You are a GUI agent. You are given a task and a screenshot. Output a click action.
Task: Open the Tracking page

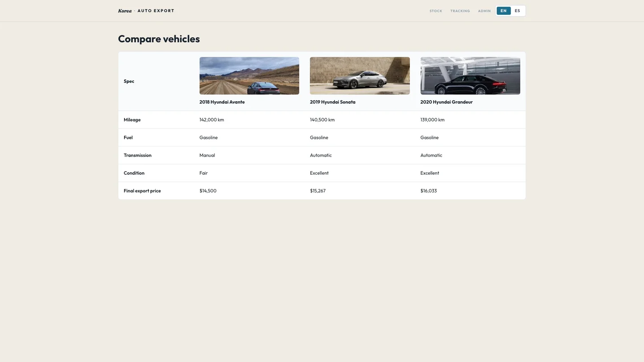(460, 11)
